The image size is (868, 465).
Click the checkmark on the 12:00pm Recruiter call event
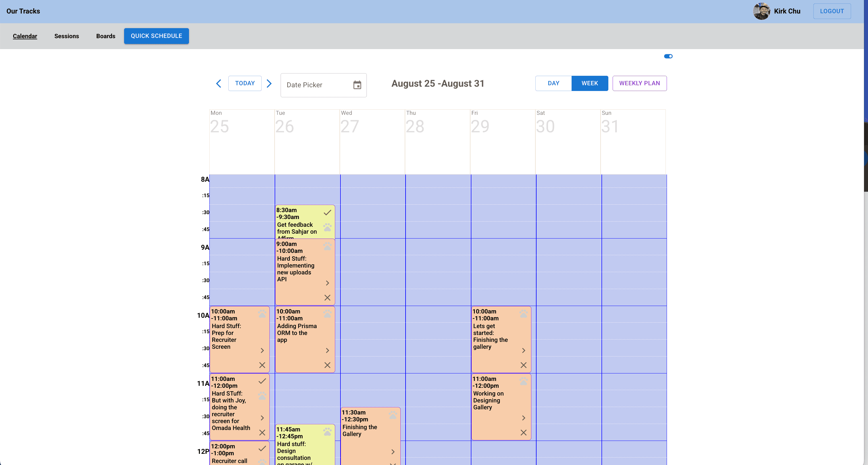point(262,449)
